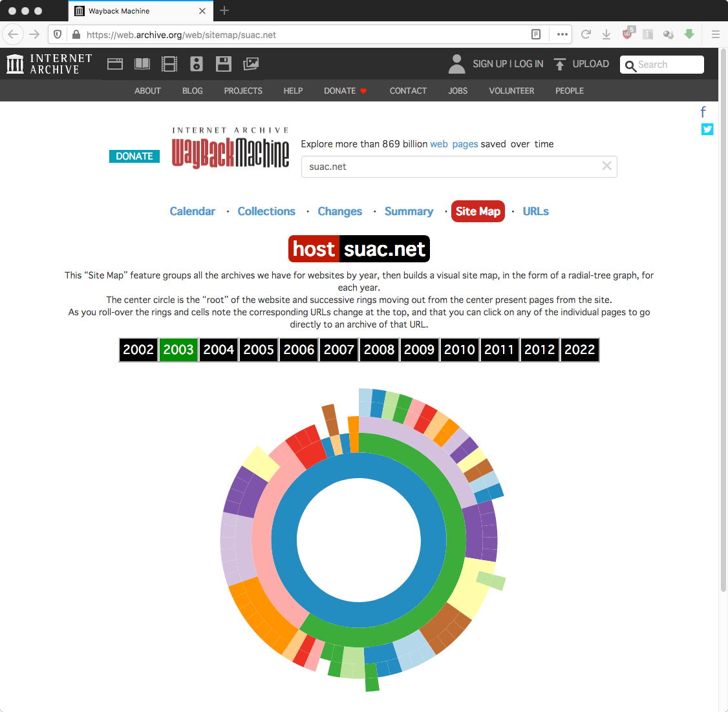
Task: Open the PROJECTS menu item
Action: pyautogui.click(x=243, y=91)
